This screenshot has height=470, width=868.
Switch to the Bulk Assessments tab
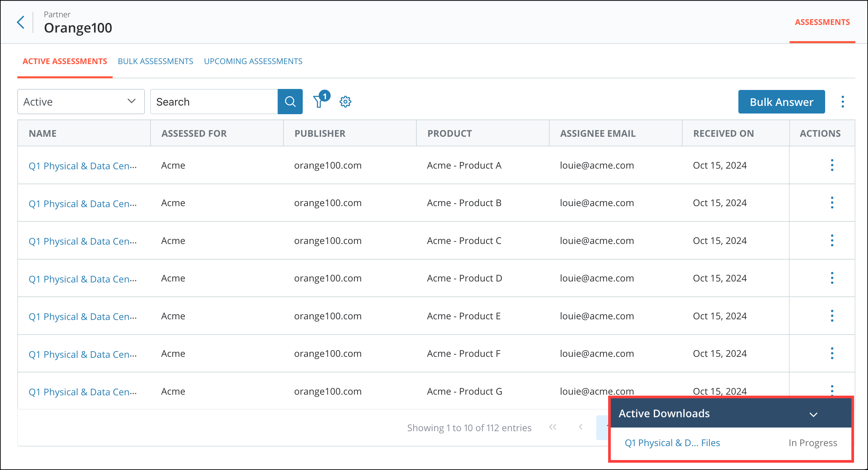(155, 61)
